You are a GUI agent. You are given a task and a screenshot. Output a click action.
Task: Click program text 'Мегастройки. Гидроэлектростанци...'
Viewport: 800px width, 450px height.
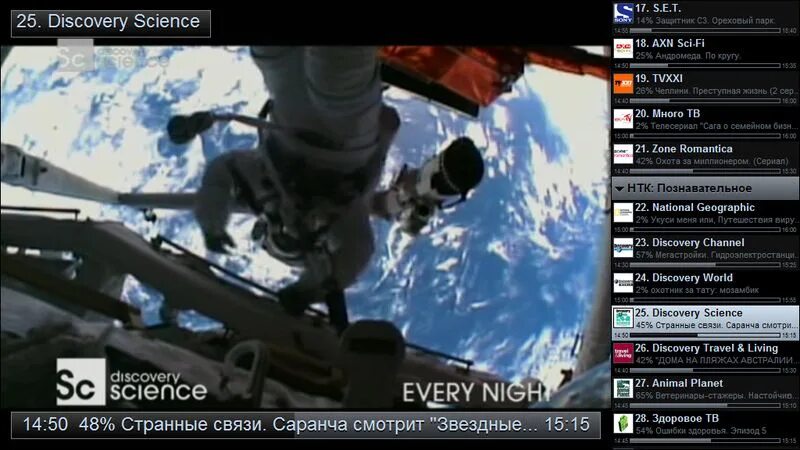(726, 255)
